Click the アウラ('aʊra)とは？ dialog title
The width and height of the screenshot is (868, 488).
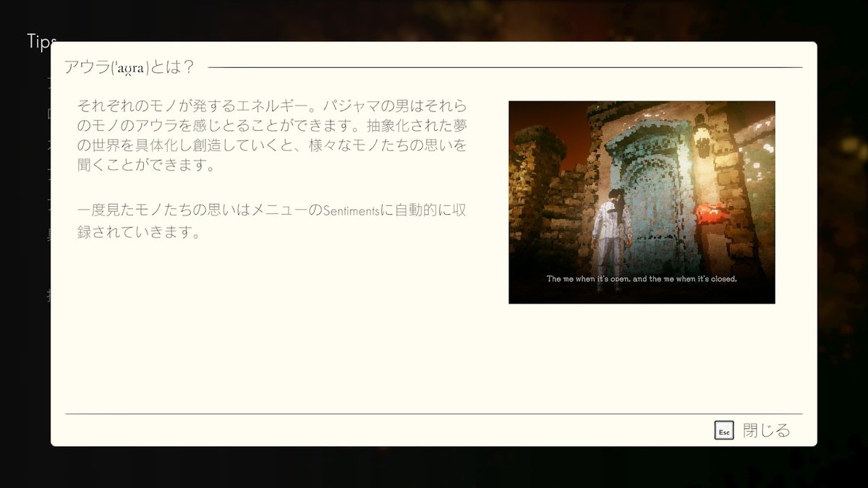(x=129, y=67)
